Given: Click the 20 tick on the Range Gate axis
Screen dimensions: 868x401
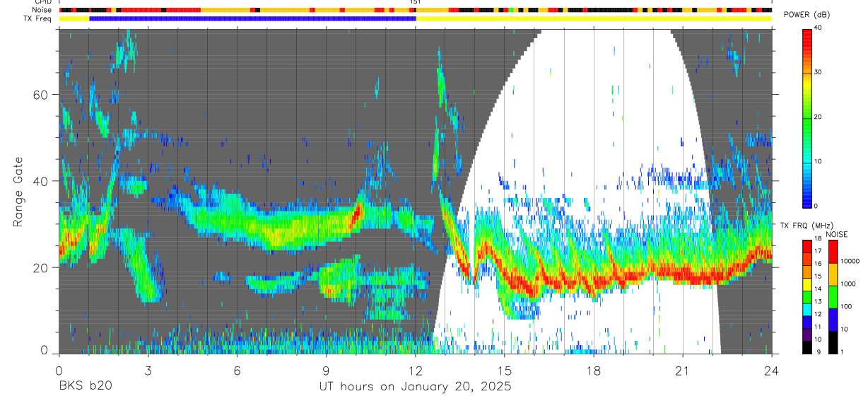Looking at the screenshot, I should point(42,267).
